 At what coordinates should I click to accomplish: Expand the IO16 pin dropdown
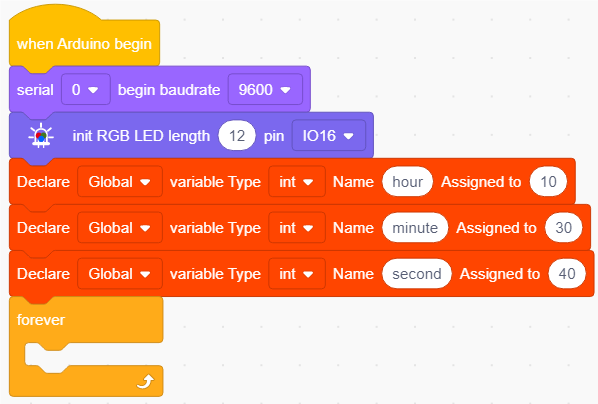tap(329, 135)
